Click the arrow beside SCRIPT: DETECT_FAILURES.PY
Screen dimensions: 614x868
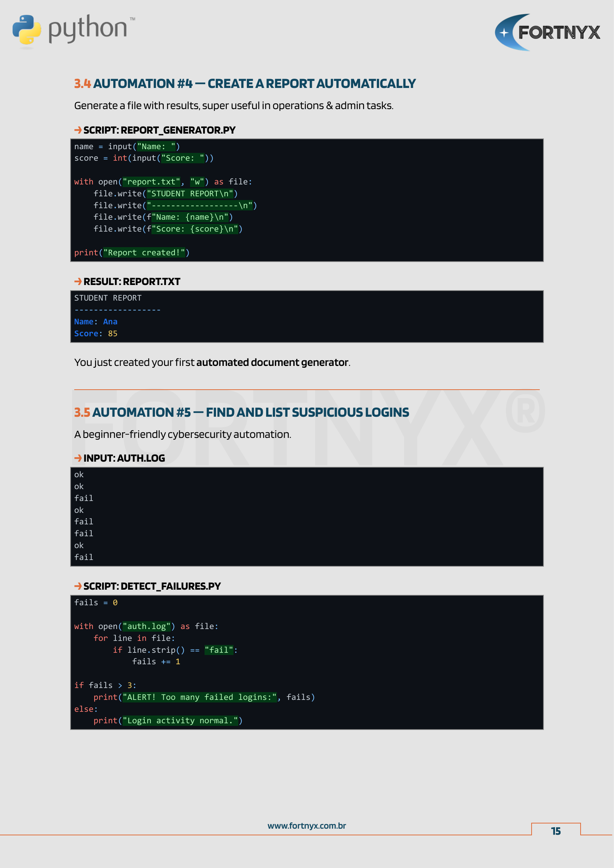(78, 586)
